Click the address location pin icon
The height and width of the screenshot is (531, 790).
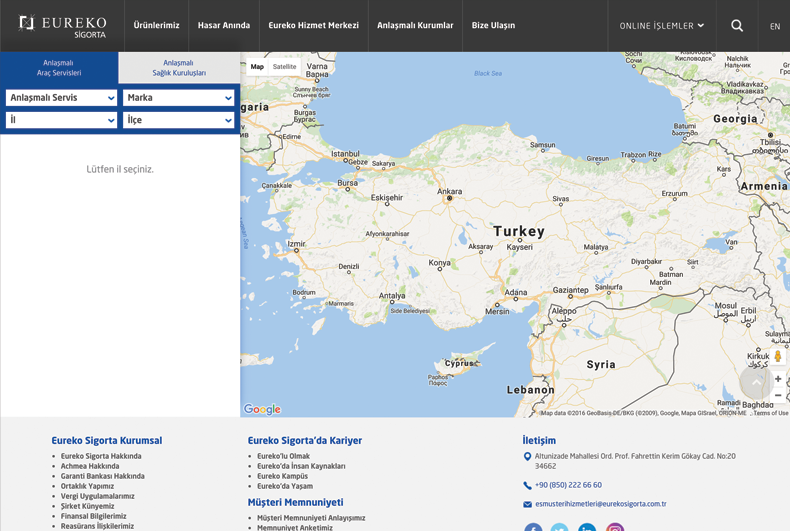527,456
